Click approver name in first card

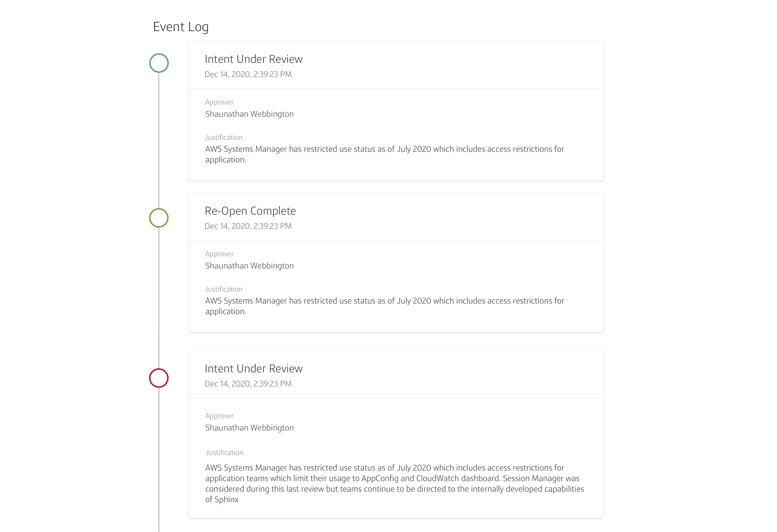(249, 114)
